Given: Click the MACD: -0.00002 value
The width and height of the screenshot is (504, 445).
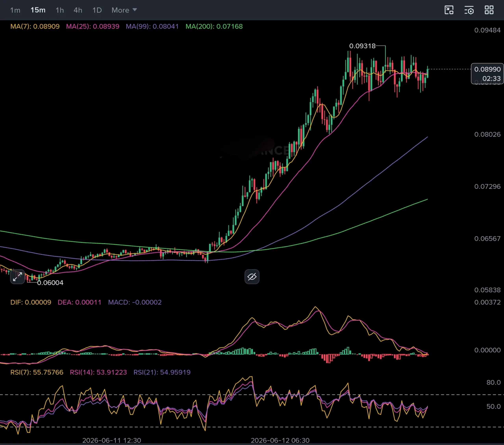Looking at the screenshot, I should pos(135,302).
